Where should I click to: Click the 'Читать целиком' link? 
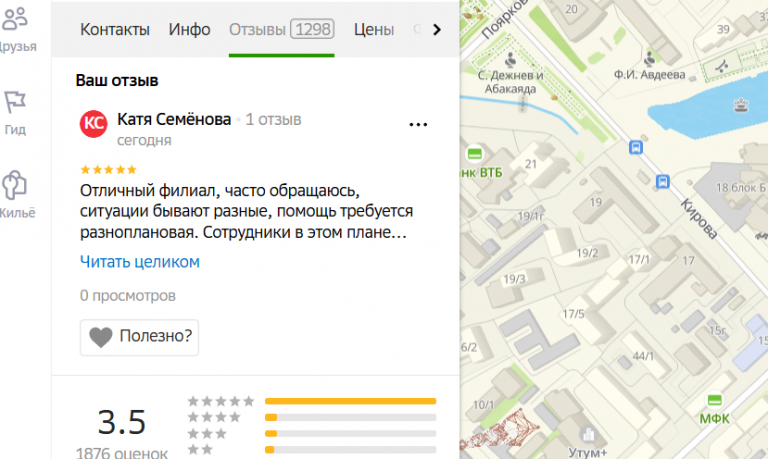140,262
